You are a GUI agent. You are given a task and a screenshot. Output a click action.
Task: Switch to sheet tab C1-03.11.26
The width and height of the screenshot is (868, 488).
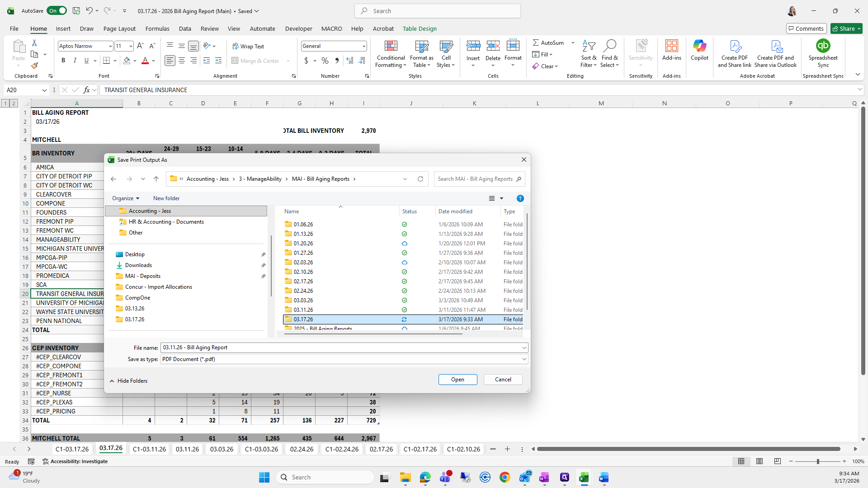149,449
